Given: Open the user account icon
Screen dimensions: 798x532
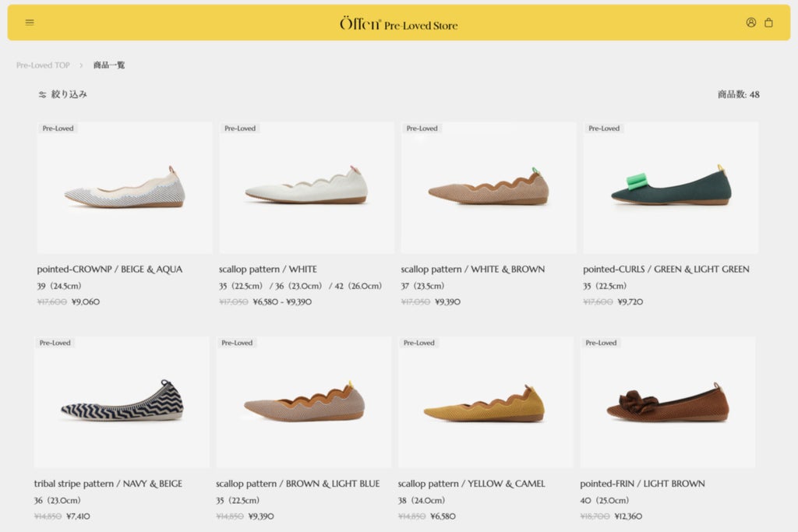Looking at the screenshot, I should (750, 23).
